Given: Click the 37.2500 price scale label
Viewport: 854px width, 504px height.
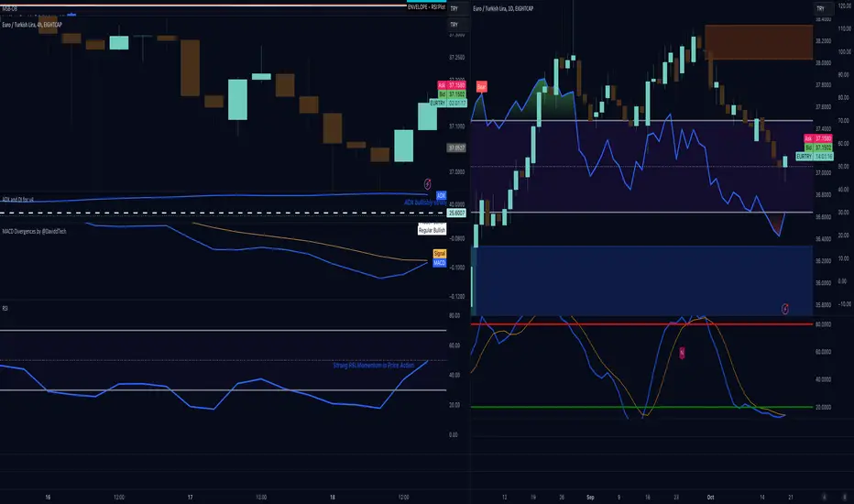Looking at the screenshot, I should point(457,57).
